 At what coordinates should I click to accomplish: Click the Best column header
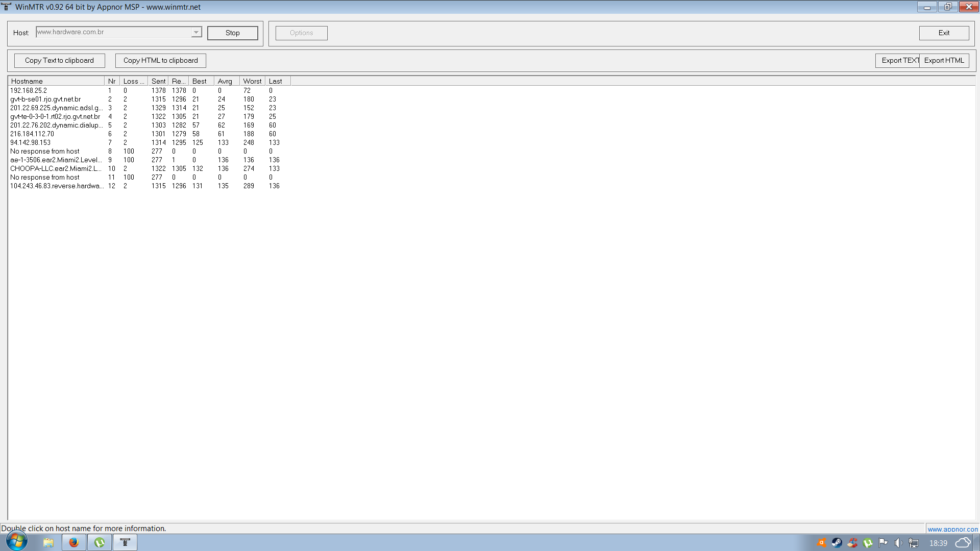pyautogui.click(x=201, y=81)
